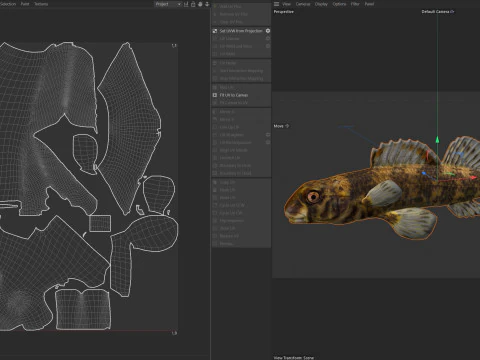The width and height of the screenshot is (480, 360).
Task: Open the viewport Display menu
Action: (x=321, y=4)
